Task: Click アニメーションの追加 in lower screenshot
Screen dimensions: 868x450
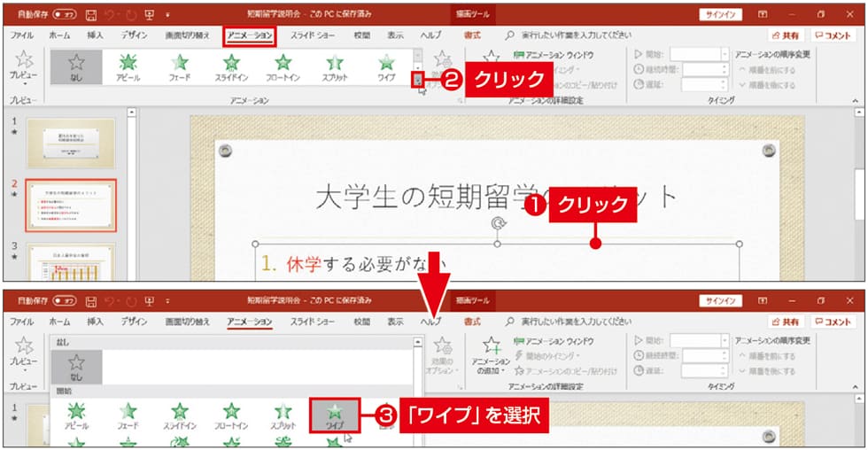Action: [491, 355]
